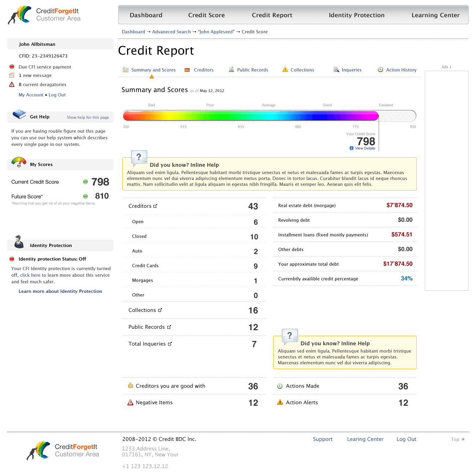
Task: Click the CreditForgetIt logo in header
Action: pyautogui.click(x=44, y=15)
